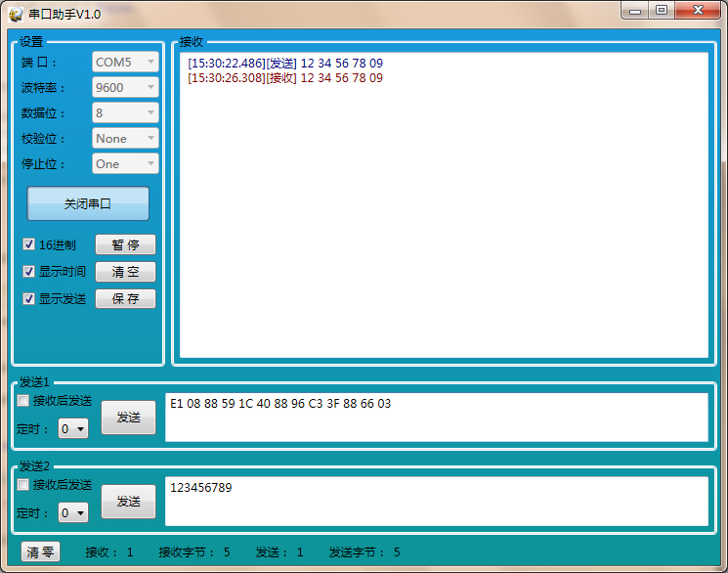Open the 端口 COM5 dropdown

(125, 62)
